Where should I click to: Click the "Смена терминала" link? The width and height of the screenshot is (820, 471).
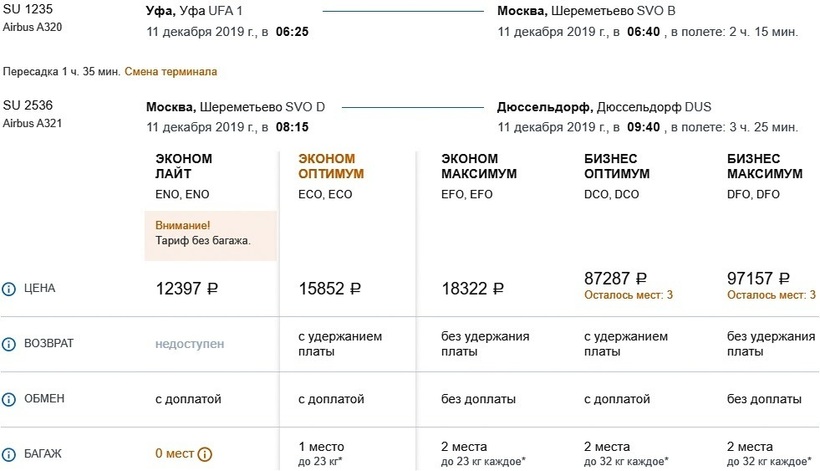click(x=171, y=72)
